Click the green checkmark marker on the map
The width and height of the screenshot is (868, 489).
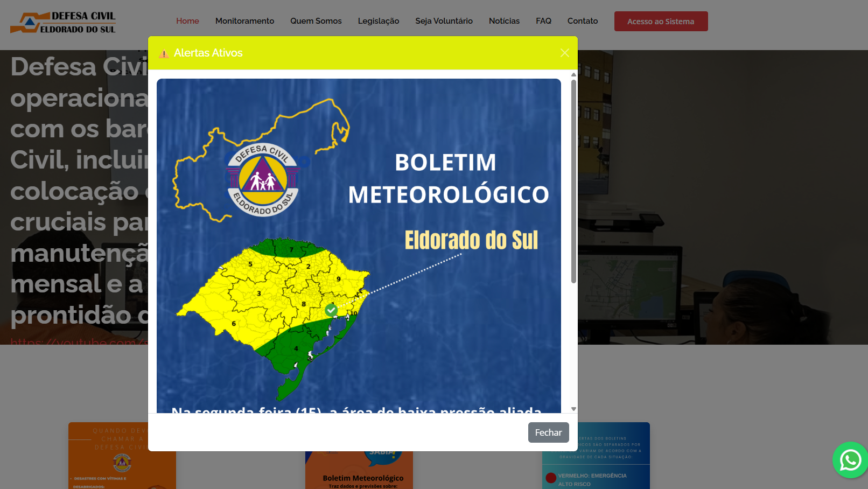[331, 310]
